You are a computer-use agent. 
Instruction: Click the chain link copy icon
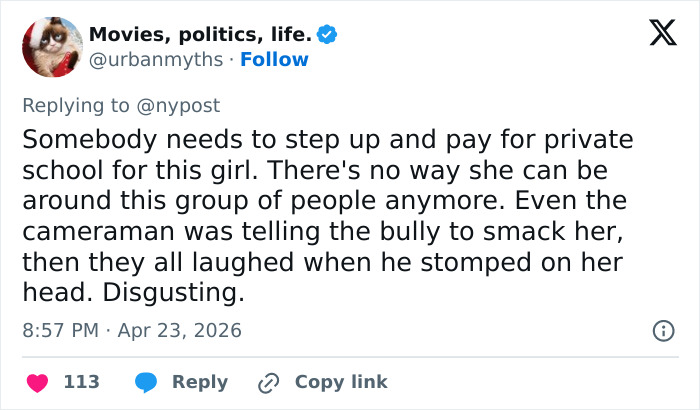[x=268, y=382]
